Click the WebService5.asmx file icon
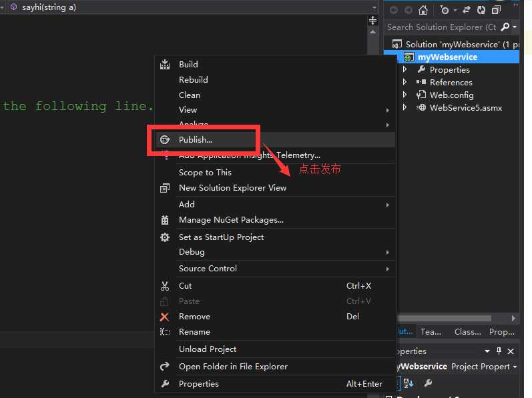Screen dimensions: 532x398 [x=421, y=108]
